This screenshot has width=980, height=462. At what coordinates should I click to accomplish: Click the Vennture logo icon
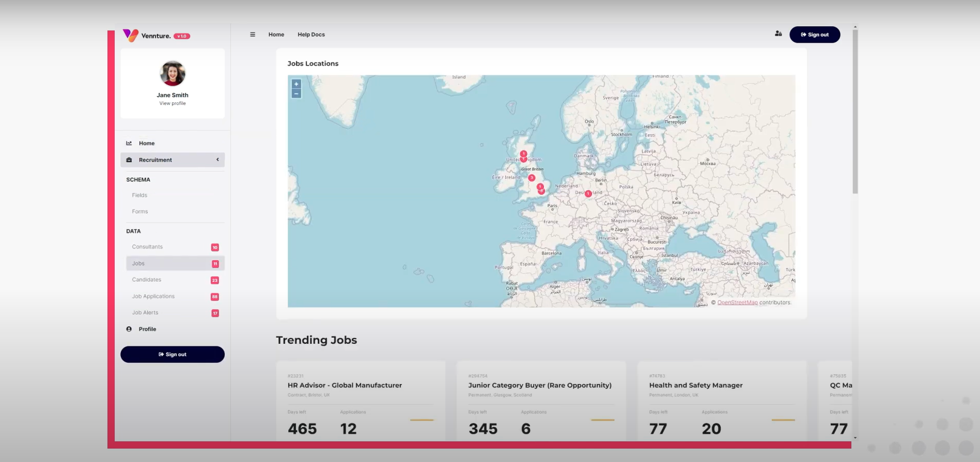click(130, 35)
